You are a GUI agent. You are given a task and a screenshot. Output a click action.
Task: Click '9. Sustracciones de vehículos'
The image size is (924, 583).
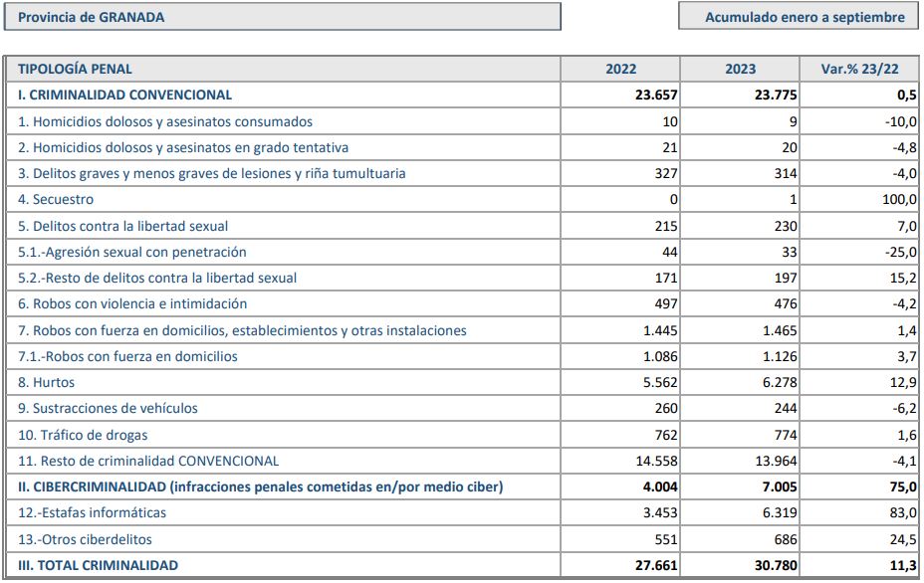(x=108, y=408)
